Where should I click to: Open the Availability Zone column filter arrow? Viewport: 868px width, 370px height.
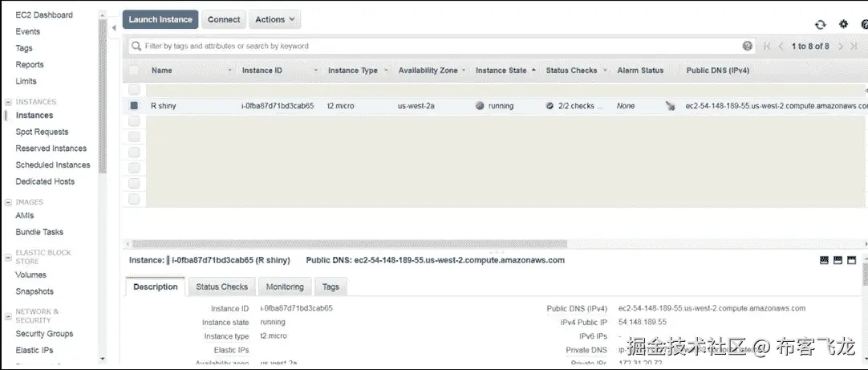click(x=464, y=71)
